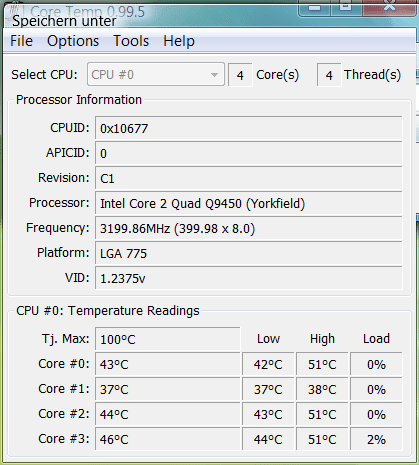Expand the Select CPU dropdown
This screenshot has height=465, width=419.
coord(156,74)
